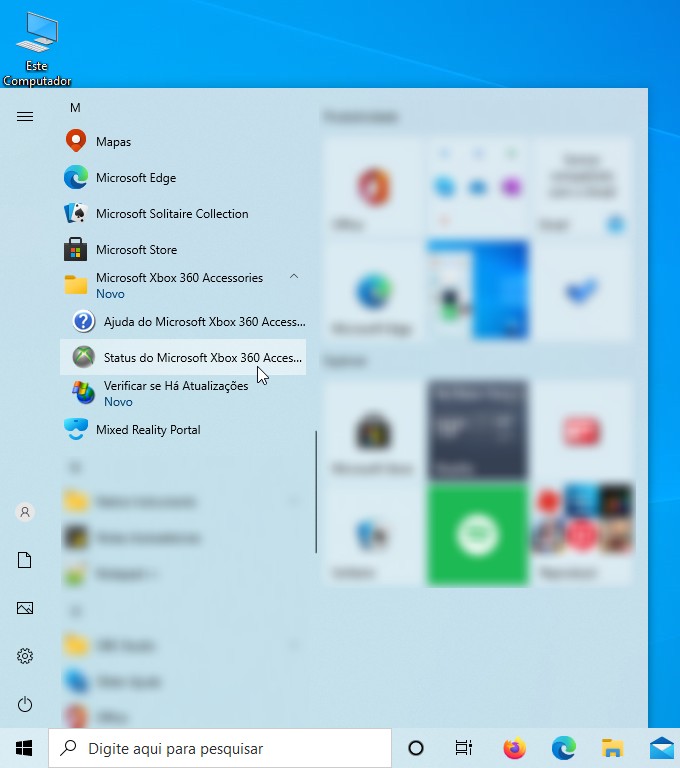680x768 pixels.
Task: Open Microsoft Store from the app list
Action: pyautogui.click(x=183, y=249)
